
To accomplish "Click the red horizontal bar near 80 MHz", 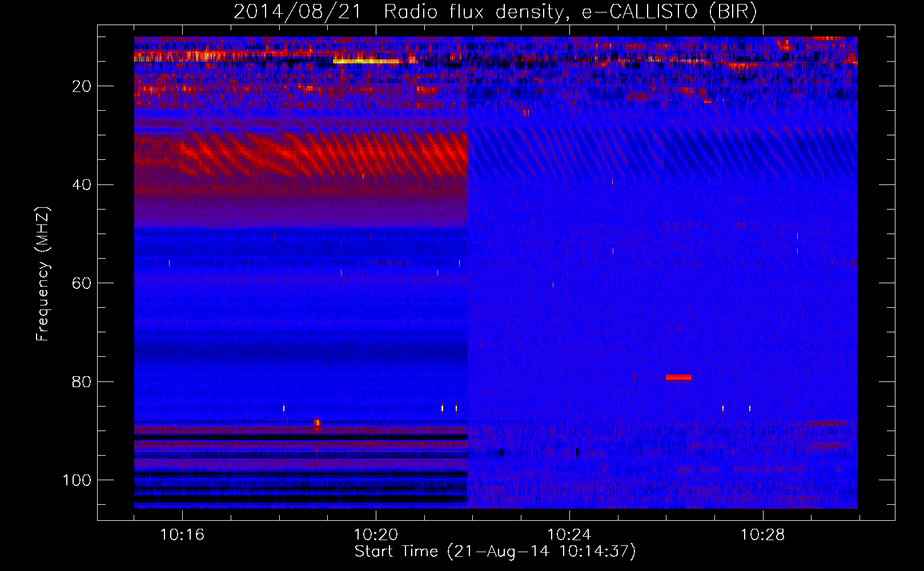I will [x=678, y=377].
